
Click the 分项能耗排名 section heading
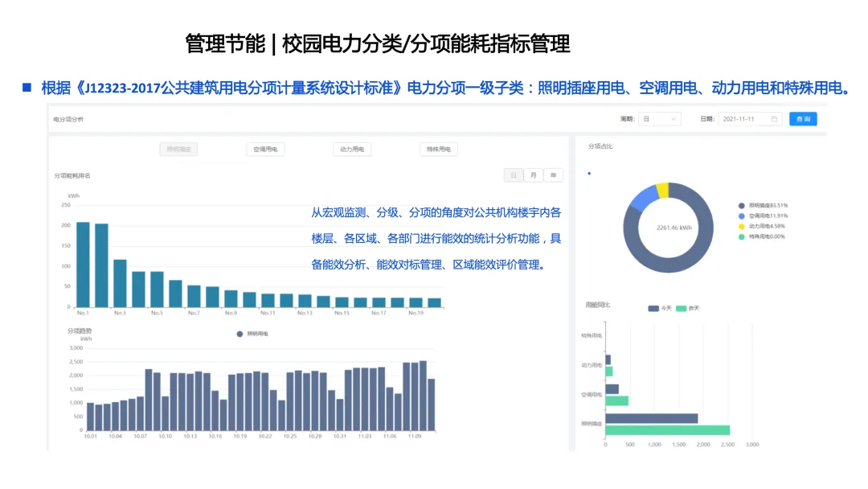(x=72, y=175)
